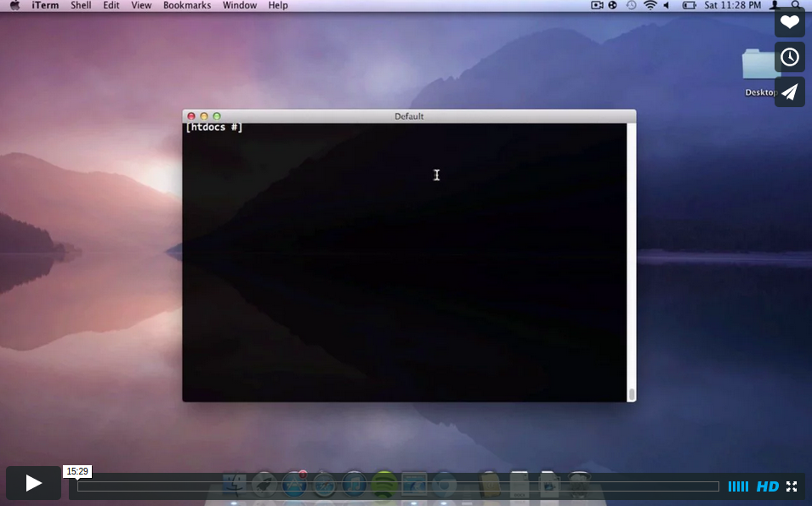Viewport: 812px width, 506px height.
Task: Add video to Watch Later
Action: [x=789, y=57]
